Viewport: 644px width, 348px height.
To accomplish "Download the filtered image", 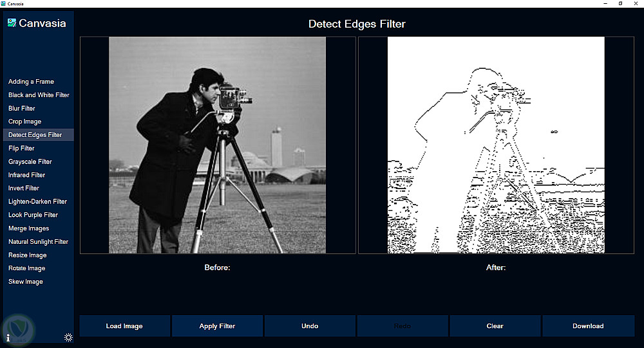I will click(588, 326).
